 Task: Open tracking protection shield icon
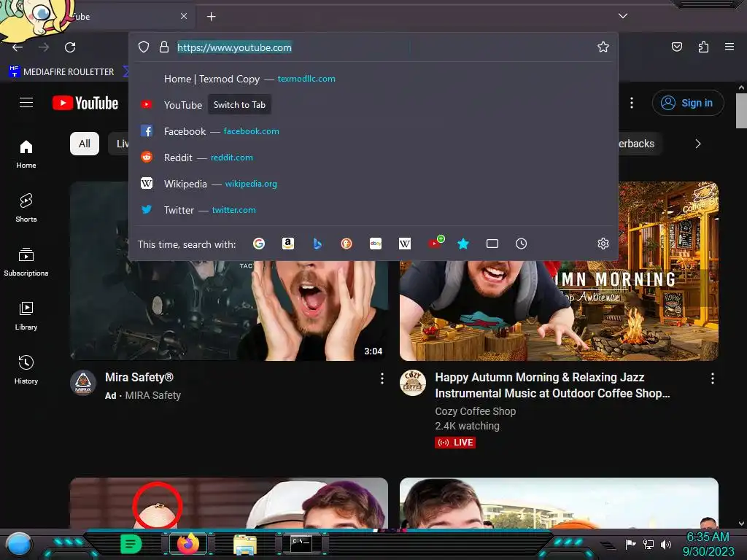144,47
